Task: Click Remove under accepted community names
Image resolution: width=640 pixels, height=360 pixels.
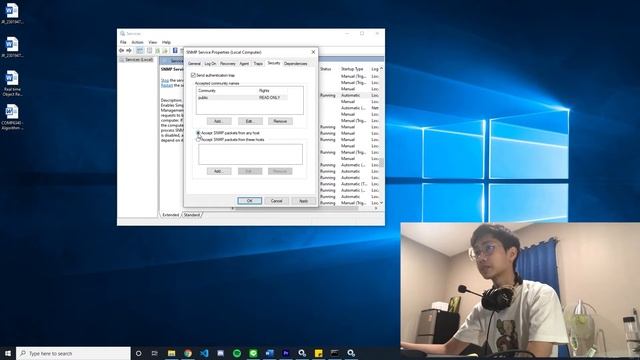Action: tap(280, 121)
